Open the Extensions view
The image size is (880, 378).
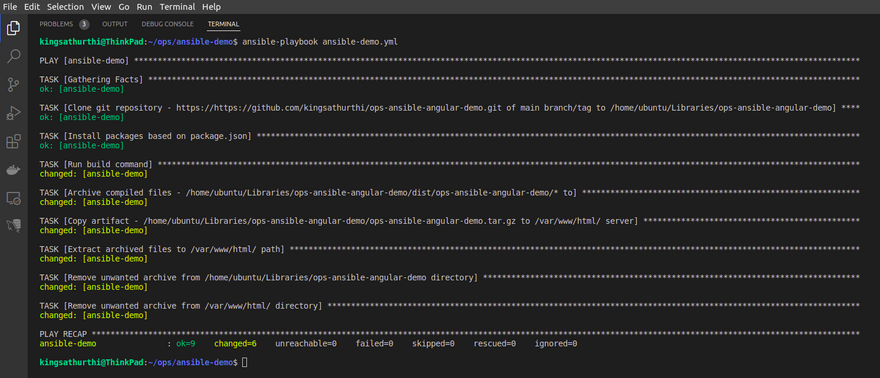click(x=13, y=141)
